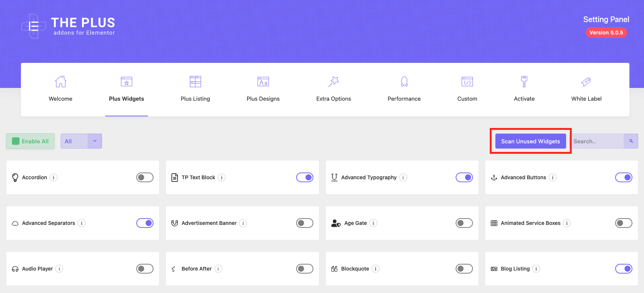This screenshot has height=293, width=644.
Task: Enable the Animated Service Boxes toggle
Action: point(624,223)
